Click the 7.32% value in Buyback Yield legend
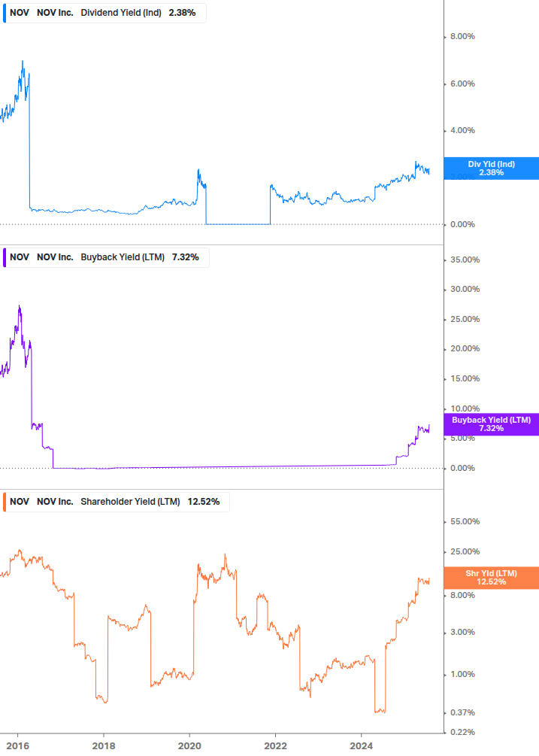 point(186,257)
